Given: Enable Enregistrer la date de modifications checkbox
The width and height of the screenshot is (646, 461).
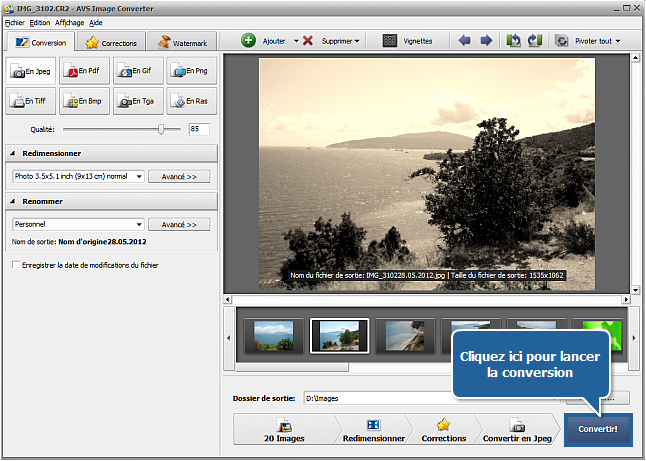Looking at the screenshot, I should [x=15, y=265].
